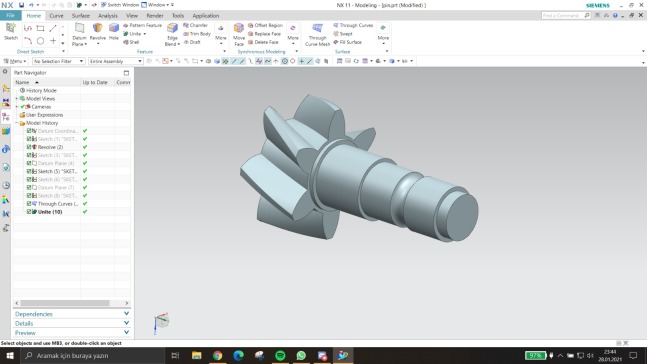Click the Delete Face button
This screenshot has width=647, height=364.
(263, 42)
